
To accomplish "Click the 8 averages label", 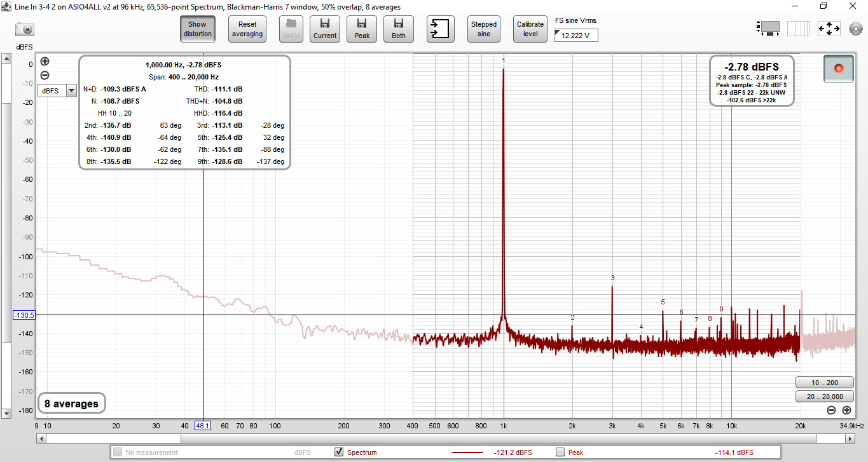I will [71, 404].
